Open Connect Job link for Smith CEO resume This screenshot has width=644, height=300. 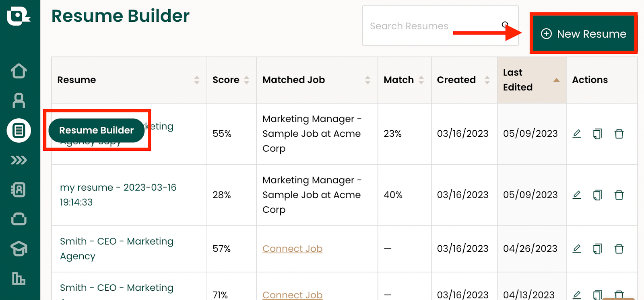[292, 249]
